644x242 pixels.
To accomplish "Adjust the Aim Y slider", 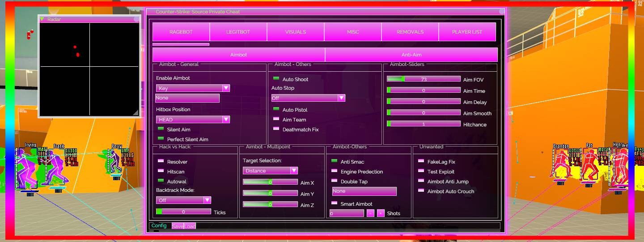I will pos(270,193).
